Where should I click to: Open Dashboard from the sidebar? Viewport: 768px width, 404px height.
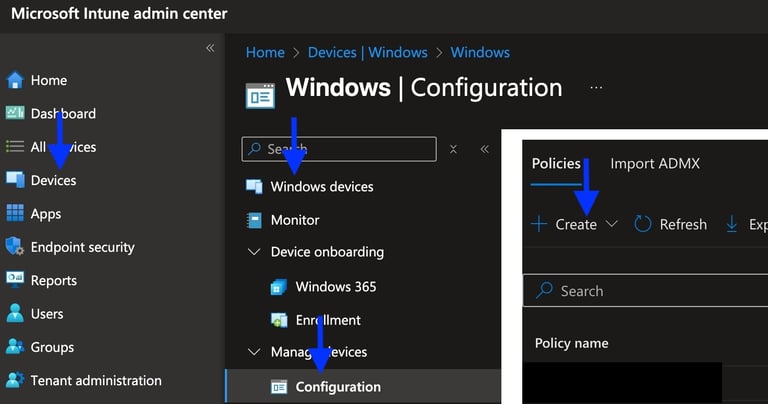pos(63,114)
